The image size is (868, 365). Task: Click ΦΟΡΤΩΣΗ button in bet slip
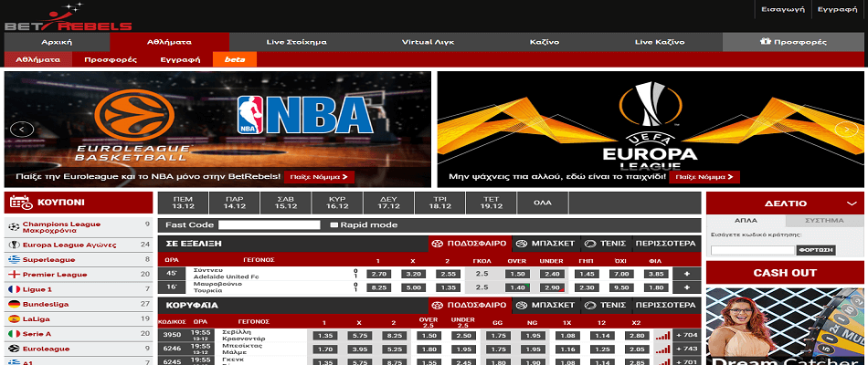point(816,250)
